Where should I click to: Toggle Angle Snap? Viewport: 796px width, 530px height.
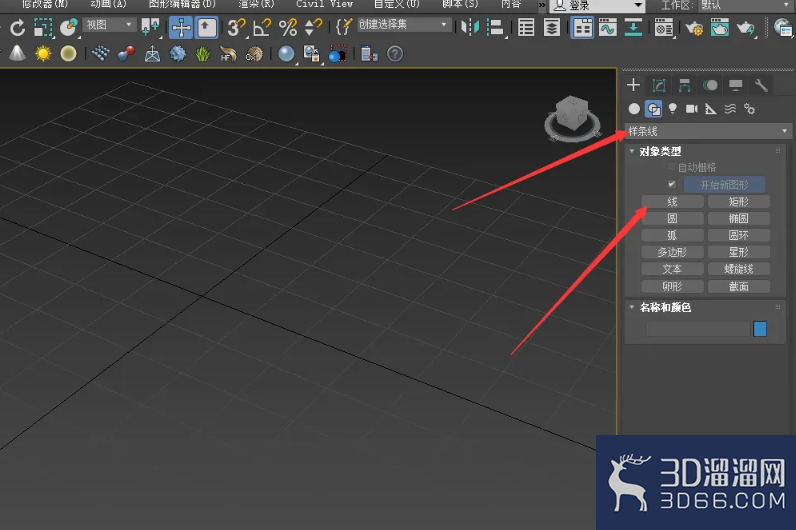(x=262, y=27)
